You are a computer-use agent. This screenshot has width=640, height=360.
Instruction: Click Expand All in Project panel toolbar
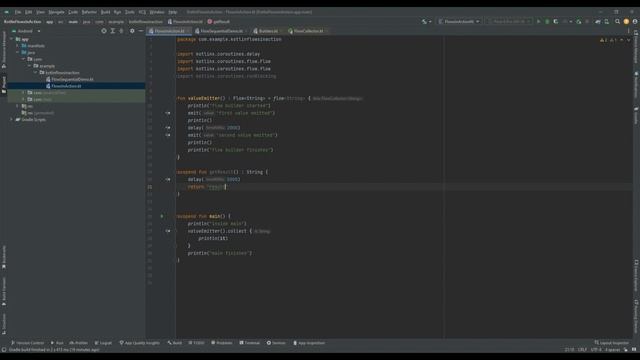(x=113, y=31)
